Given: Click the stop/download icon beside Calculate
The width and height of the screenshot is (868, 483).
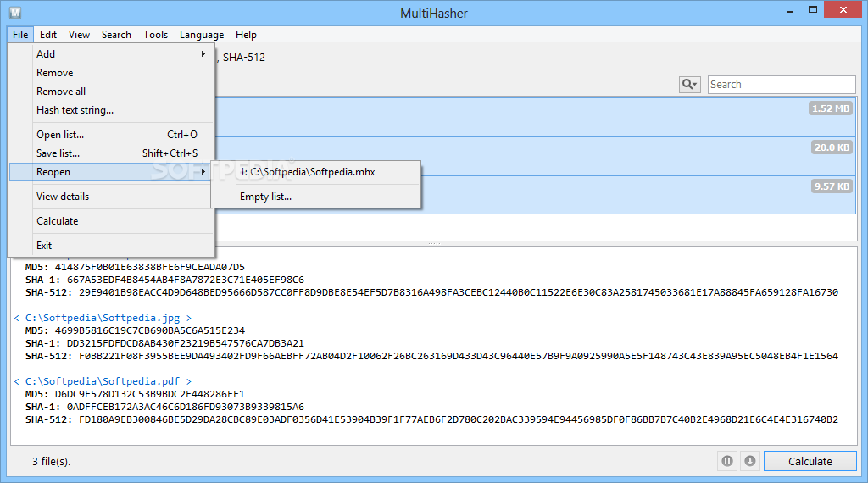Looking at the screenshot, I should (749, 461).
